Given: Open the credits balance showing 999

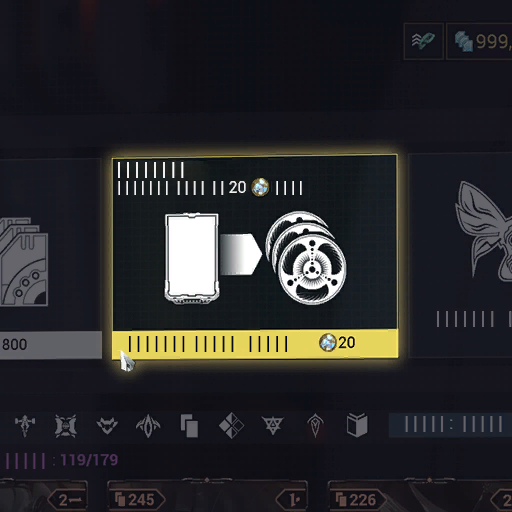Looking at the screenshot, I should click(479, 41).
